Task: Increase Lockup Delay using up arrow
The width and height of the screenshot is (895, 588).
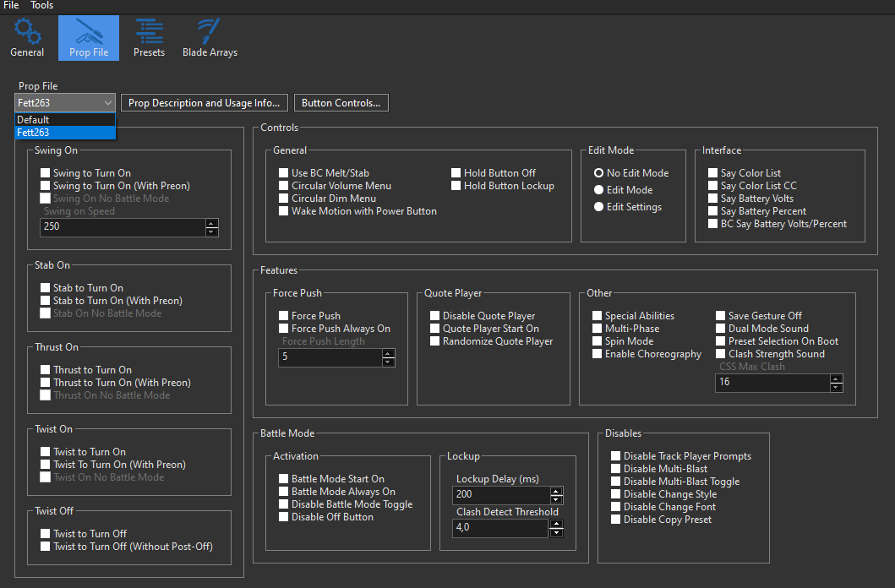Action: point(555,491)
